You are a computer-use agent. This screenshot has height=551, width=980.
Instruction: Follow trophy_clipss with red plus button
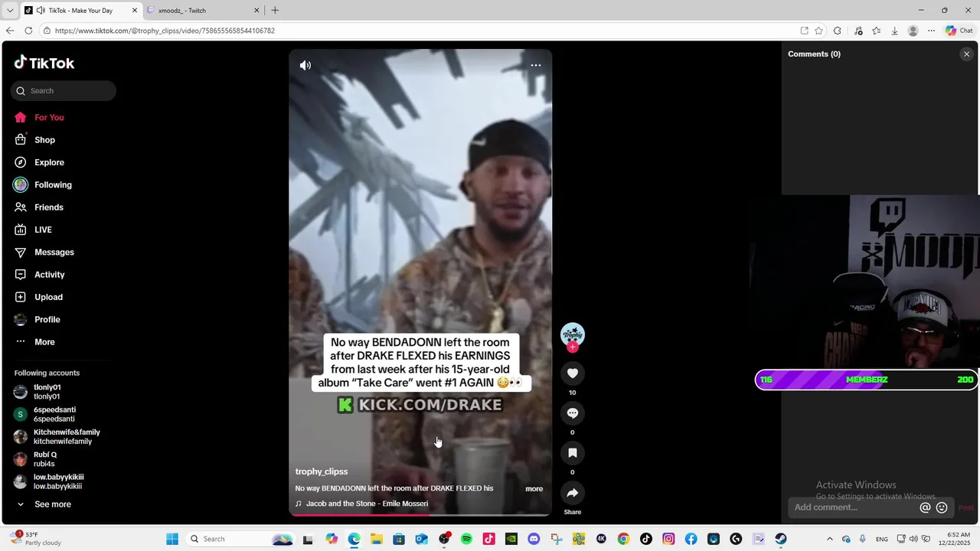pos(573,347)
